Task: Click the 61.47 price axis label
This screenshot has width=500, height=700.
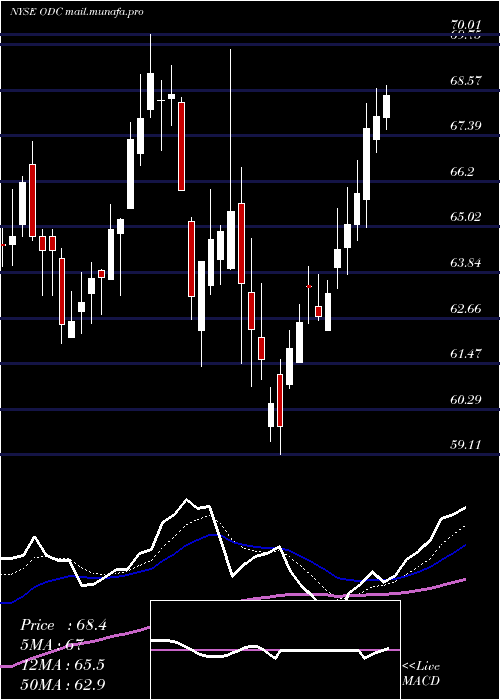Action: click(x=466, y=354)
